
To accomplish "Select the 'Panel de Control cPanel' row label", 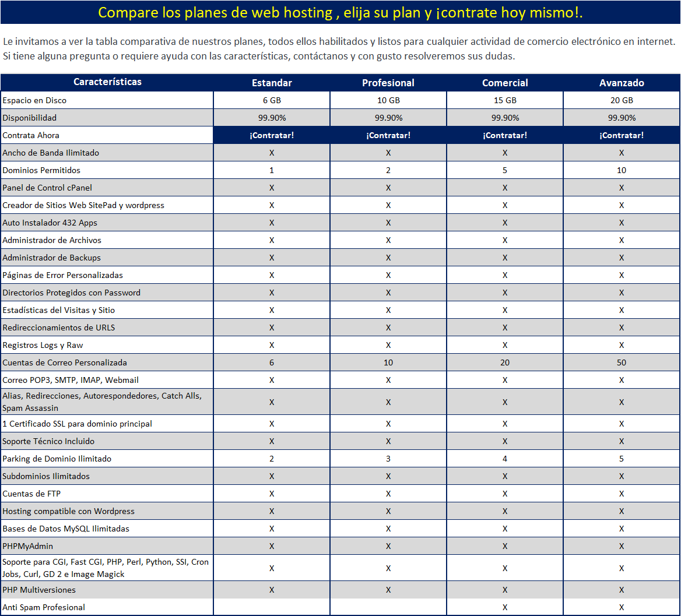I will (x=47, y=188).
